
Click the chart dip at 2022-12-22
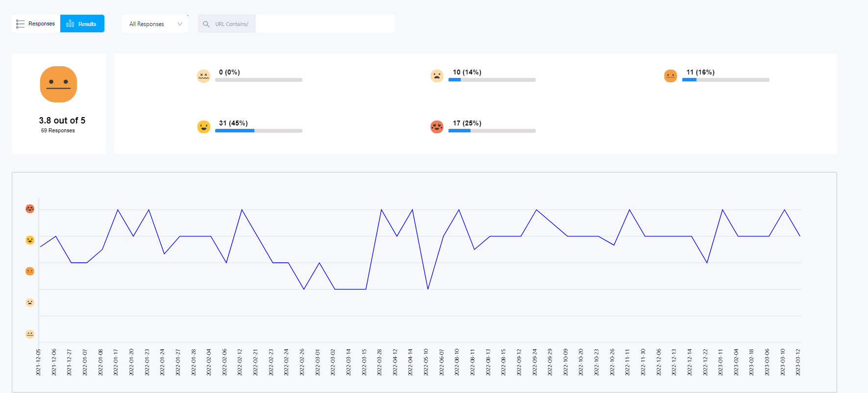[707, 263]
